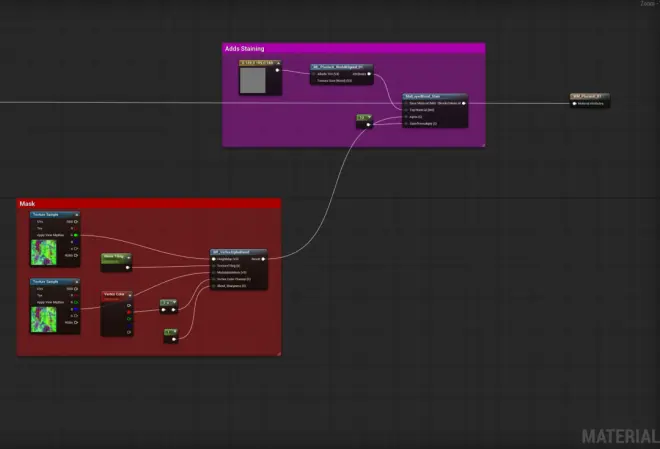660x449 pixels.
Task: Click the Noise Tiling parameter's output pin
Action: click(x=128, y=268)
